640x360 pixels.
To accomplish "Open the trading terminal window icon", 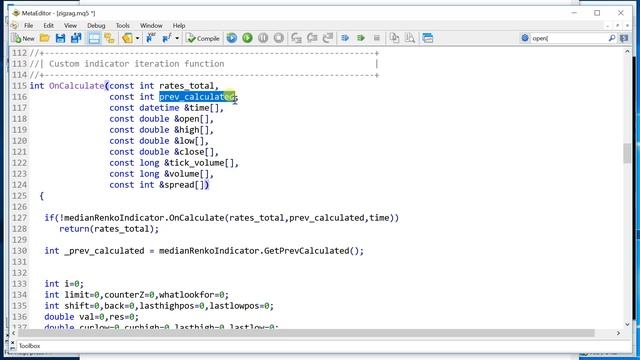I will [x=428, y=38].
